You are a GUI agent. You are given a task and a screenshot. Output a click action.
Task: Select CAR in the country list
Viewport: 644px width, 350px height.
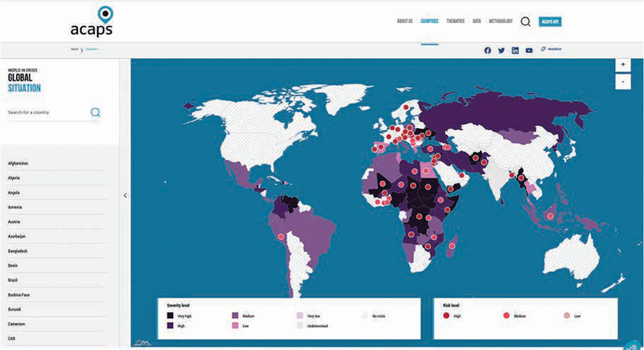click(56, 338)
